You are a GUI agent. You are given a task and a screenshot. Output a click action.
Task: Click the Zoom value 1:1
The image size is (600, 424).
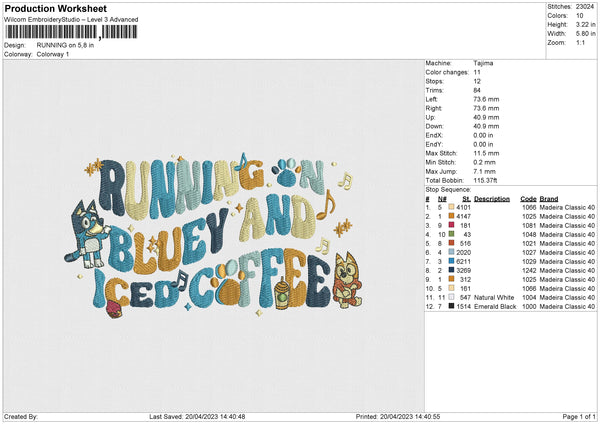click(580, 42)
